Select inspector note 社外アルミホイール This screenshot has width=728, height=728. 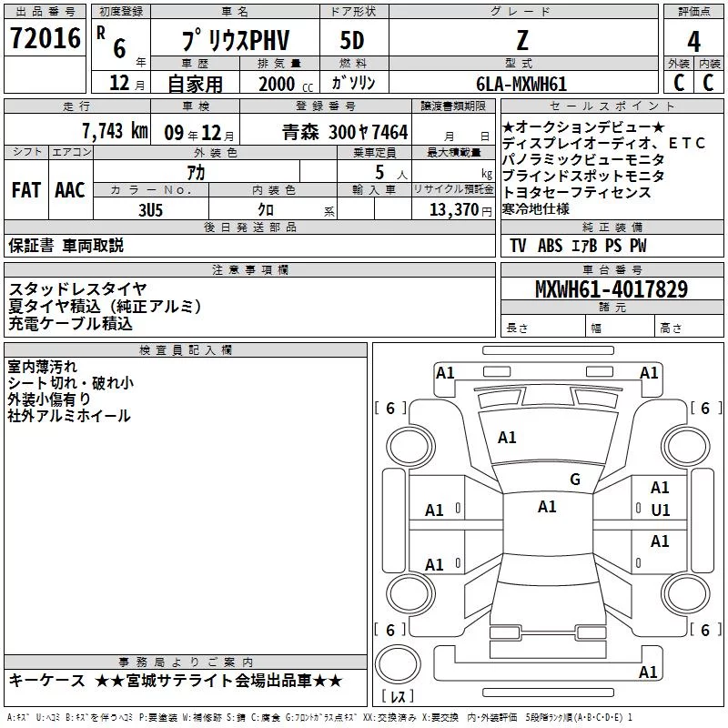click(x=69, y=416)
